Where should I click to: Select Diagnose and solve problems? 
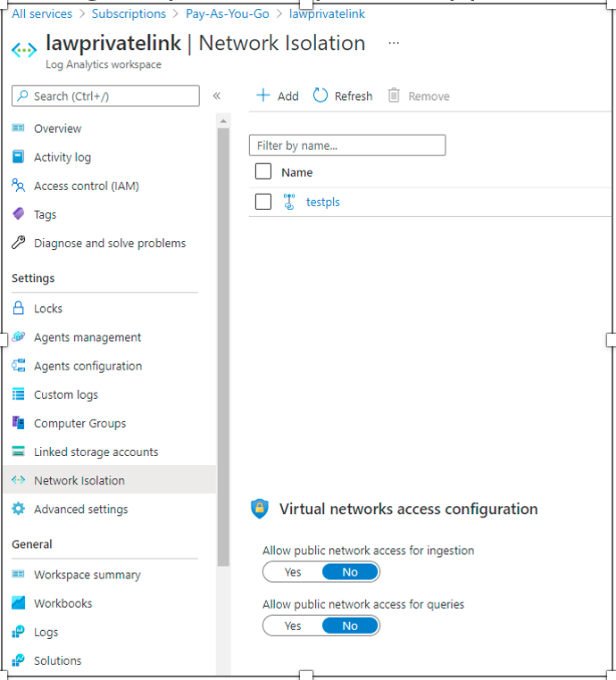pos(110,244)
